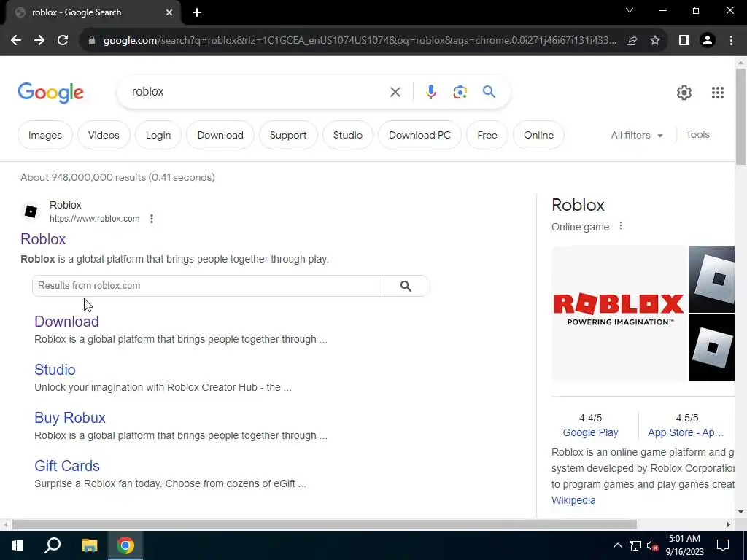Open a new tab with the plus button
747x560 pixels.
[197, 12]
